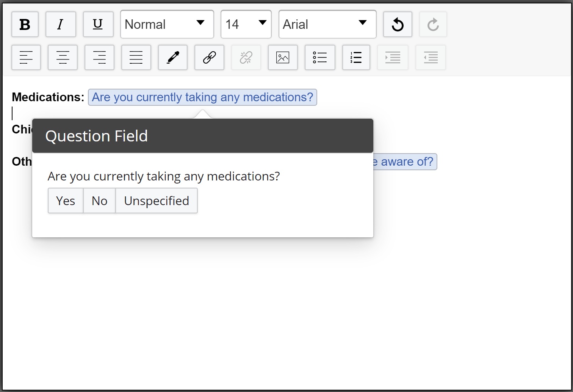The height and width of the screenshot is (392, 573).
Task: Align text to the center
Action: 63,58
